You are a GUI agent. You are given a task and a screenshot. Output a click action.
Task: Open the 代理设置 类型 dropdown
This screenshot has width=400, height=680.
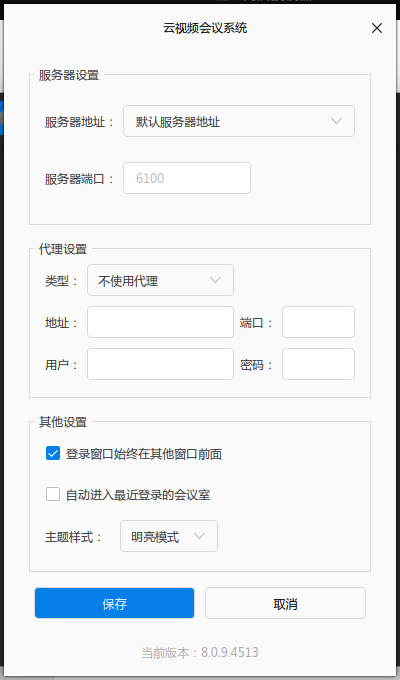pos(160,280)
